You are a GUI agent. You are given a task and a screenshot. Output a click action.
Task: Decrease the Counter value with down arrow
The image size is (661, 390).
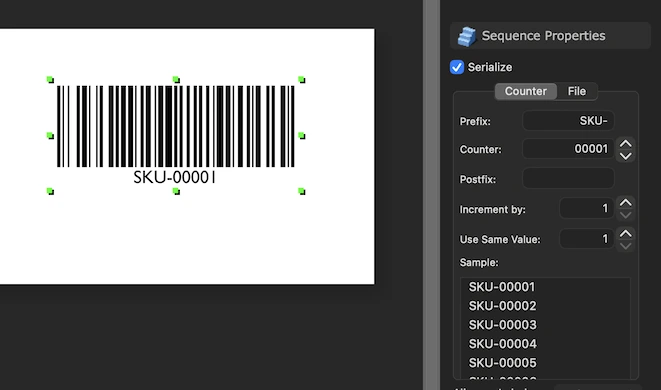pyautogui.click(x=626, y=156)
